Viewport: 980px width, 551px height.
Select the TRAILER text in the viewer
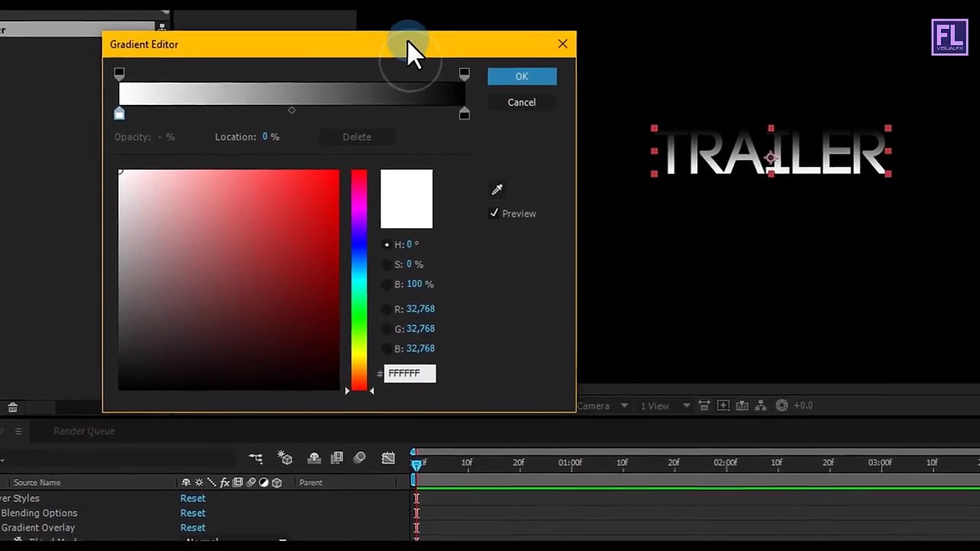pyautogui.click(x=773, y=153)
